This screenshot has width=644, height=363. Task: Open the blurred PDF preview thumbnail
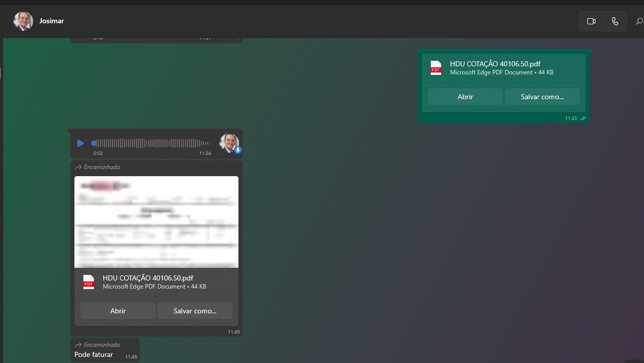pos(156,221)
